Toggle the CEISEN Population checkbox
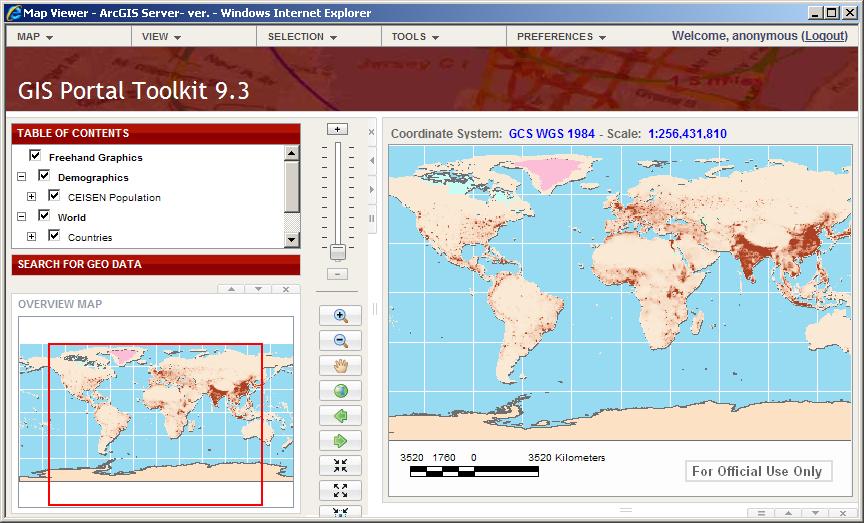The width and height of the screenshot is (864, 523). [x=54, y=195]
